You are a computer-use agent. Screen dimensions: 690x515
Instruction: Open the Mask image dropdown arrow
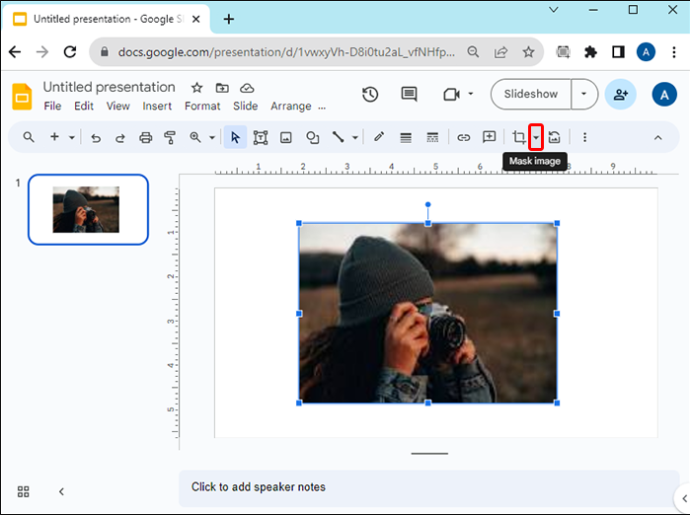[x=536, y=137]
